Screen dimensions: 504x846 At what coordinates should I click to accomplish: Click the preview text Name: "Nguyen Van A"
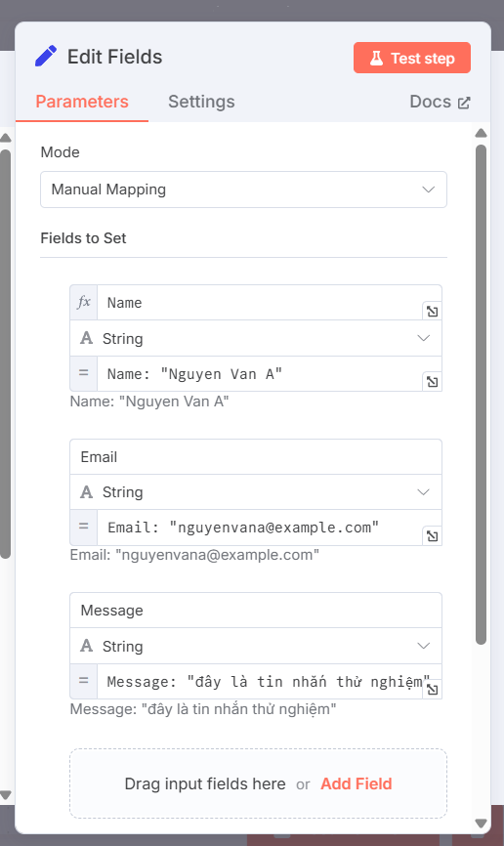tap(149, 402)
